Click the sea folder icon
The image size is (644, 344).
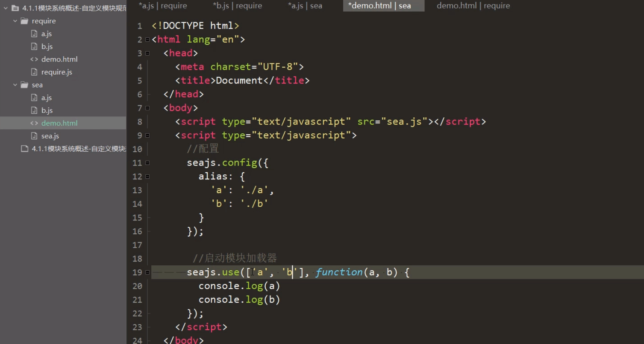point(24,85)
